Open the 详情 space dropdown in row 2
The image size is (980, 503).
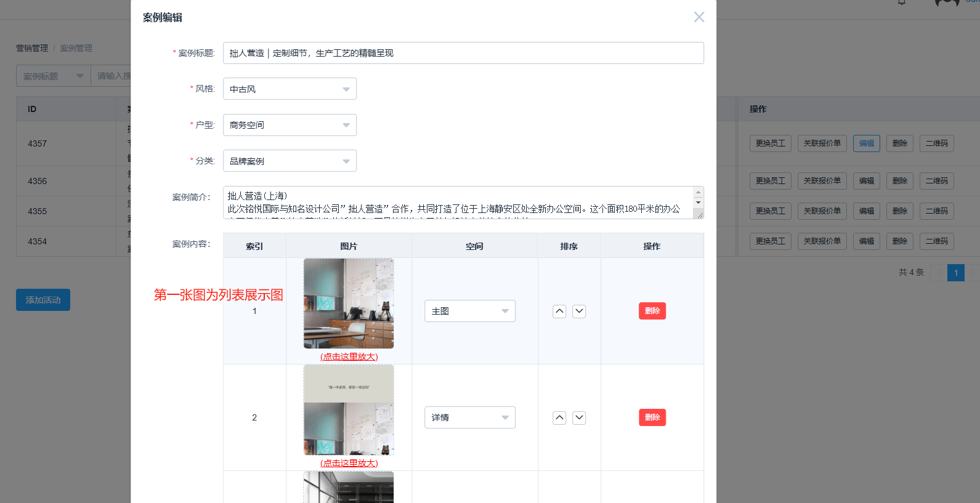[470, 417]
